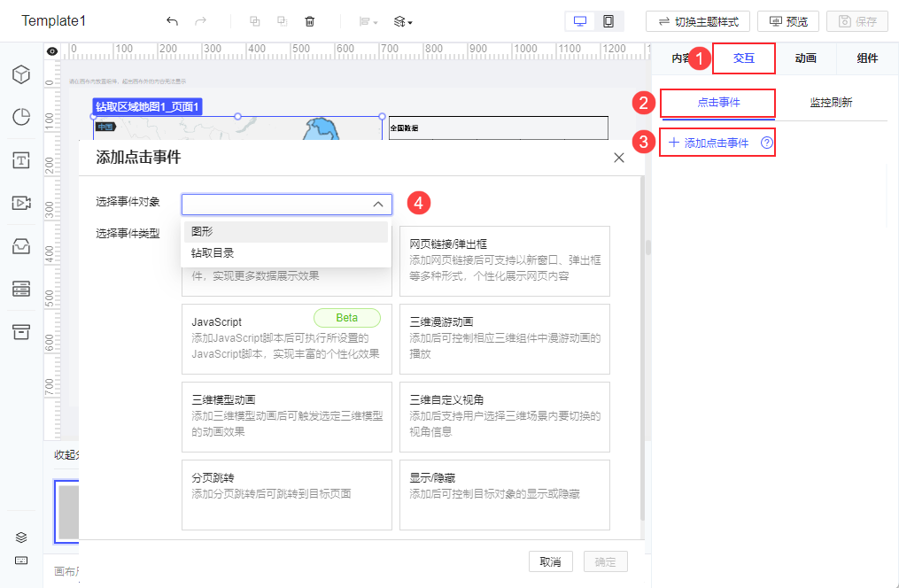Click the copy component icon

[254, 21]
